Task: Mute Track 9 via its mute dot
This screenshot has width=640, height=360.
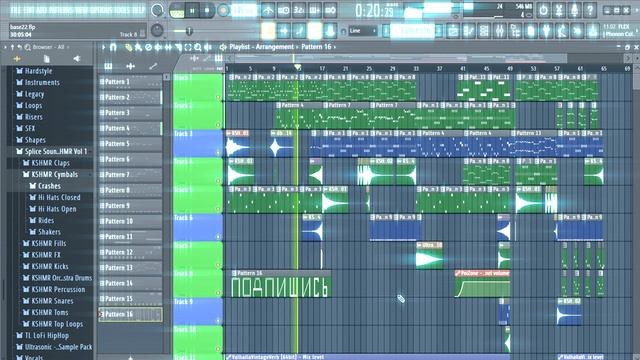Action: click(218, 321)
